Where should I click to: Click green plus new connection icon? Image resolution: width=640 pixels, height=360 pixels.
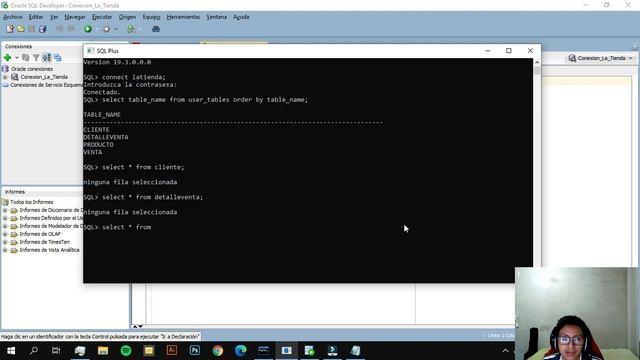pos(7,58)
